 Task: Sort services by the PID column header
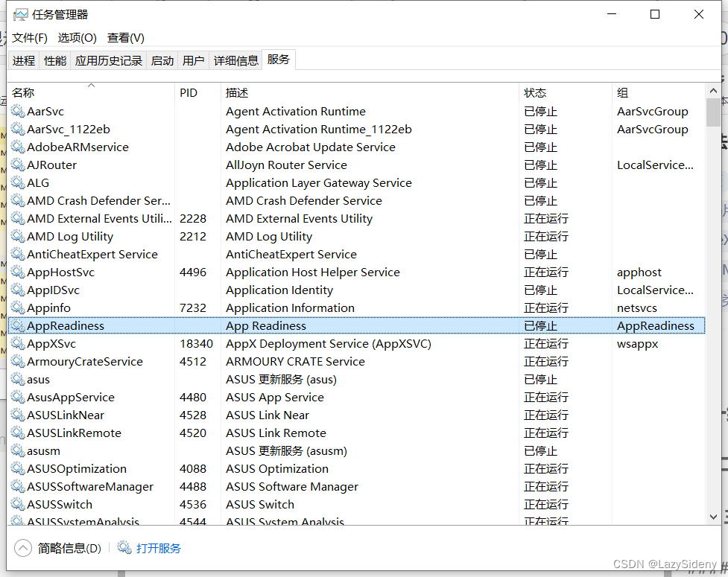tap(197, 93)
